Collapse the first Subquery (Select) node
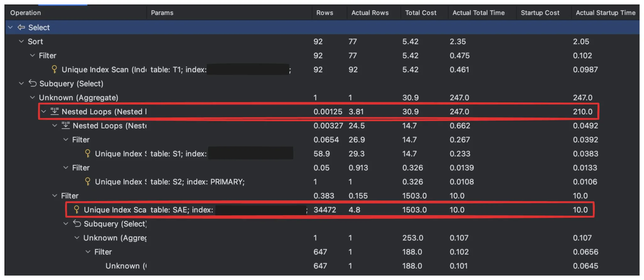The width and height of the screenshot is (644, 280). (x=21, y=83)
